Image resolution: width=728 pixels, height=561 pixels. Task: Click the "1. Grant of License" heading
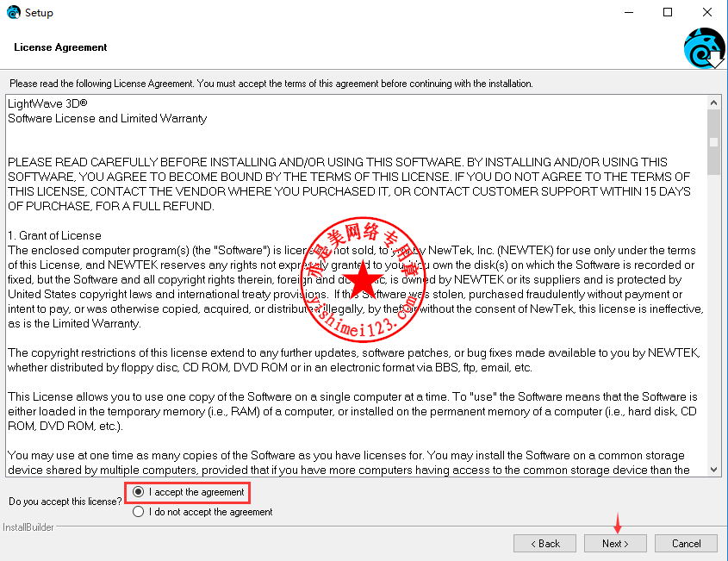point(54,235)
